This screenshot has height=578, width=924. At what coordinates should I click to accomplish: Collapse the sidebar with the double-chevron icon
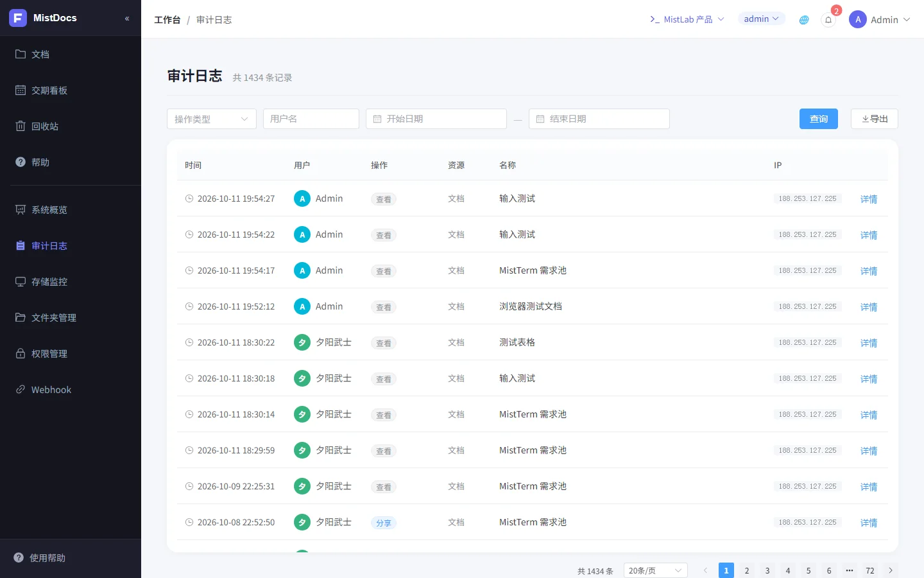click(x=127, y=19)
